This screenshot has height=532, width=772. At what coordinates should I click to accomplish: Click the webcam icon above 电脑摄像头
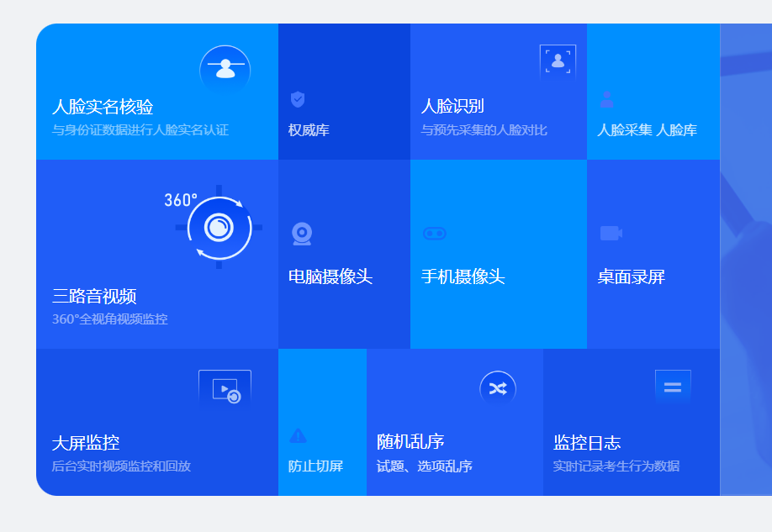click(x=302, y=234)
